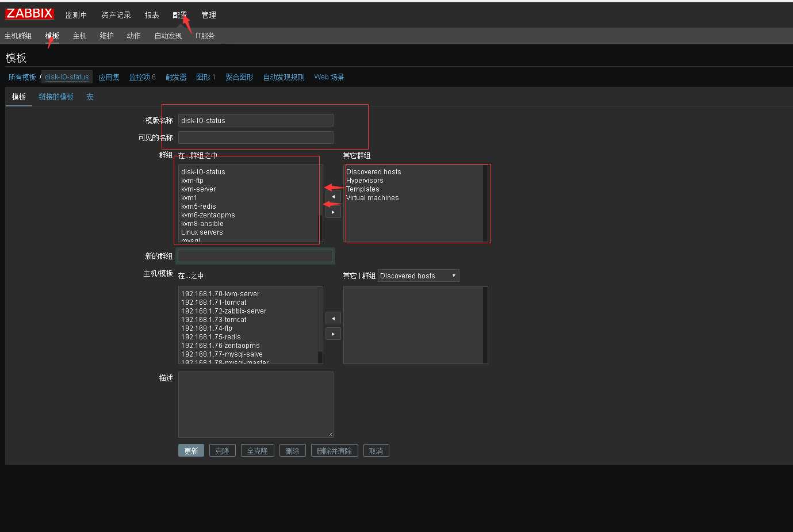Click the 更新 button
The image size is (793, 532).
[191, 451]
